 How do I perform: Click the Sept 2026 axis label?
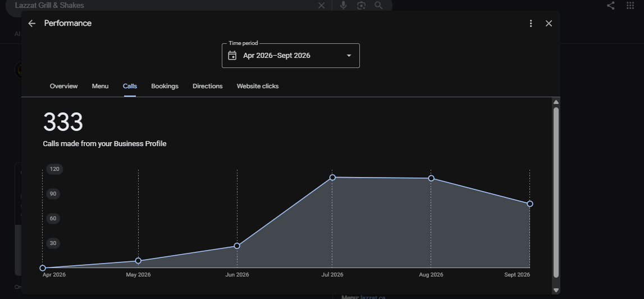coord(517,275)
